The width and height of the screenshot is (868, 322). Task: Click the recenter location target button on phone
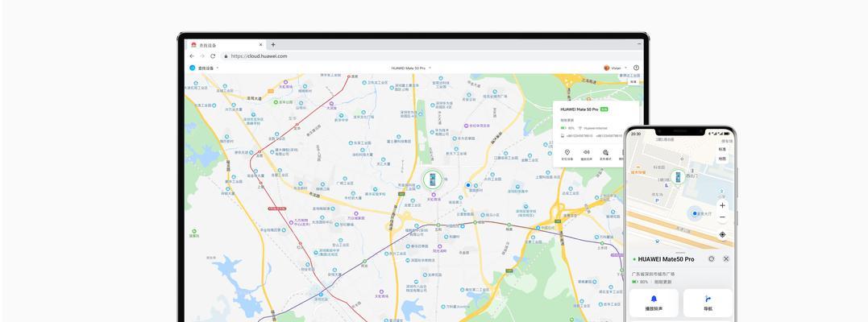[x=722, y=234]
